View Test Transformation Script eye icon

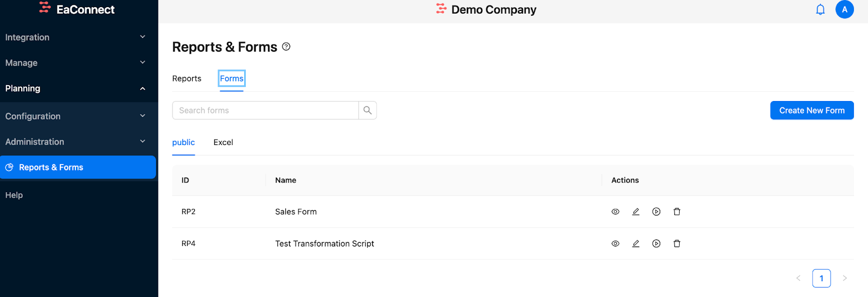pyautogui.click(x=615, y=244)
